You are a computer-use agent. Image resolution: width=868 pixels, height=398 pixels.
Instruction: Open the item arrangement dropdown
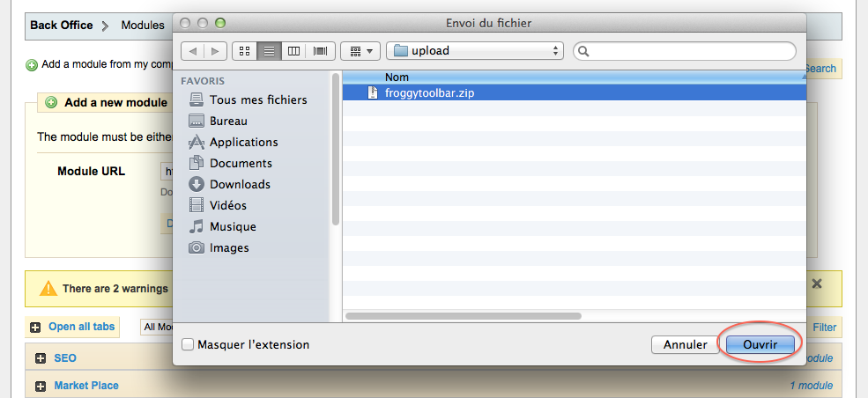click(x=361, y=51)
